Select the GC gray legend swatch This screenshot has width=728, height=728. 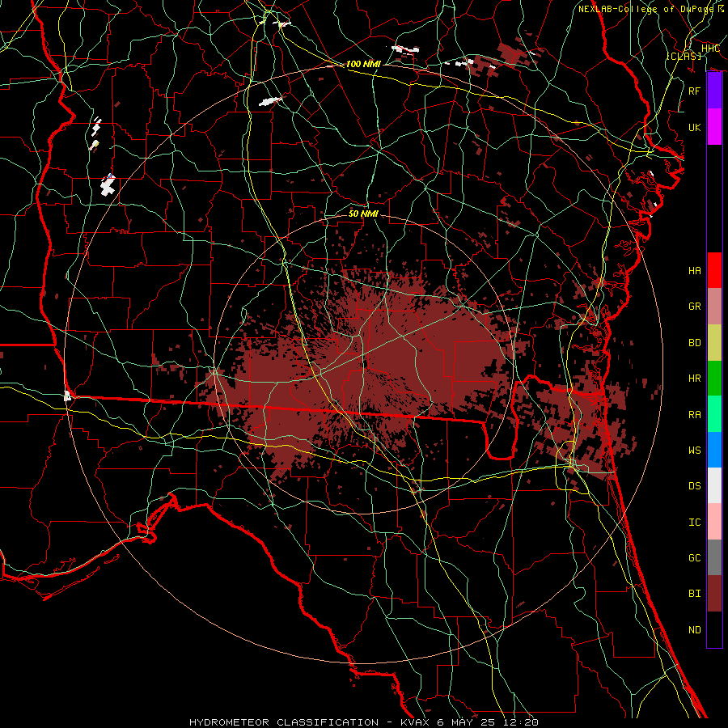pos(714,557)
